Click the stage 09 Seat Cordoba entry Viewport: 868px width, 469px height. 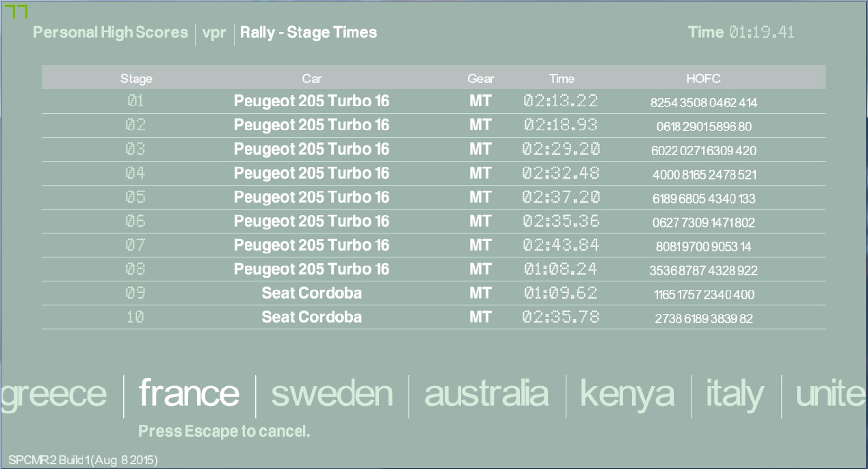tap(312, 293)
